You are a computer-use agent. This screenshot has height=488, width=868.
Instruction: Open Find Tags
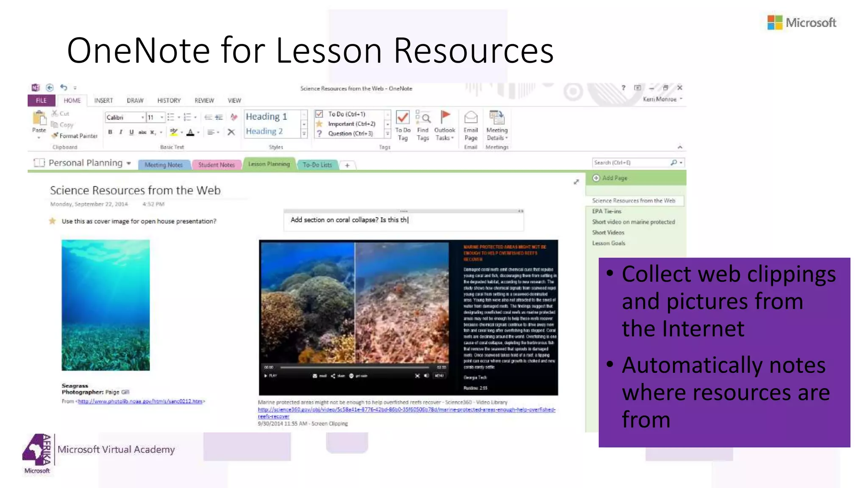pyautogui.click(x=423, y=126)
